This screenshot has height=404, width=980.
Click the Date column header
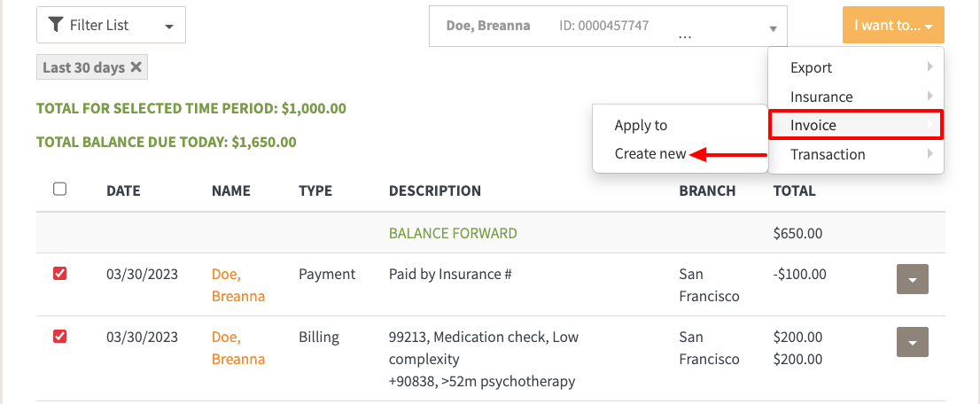(123, 190)
